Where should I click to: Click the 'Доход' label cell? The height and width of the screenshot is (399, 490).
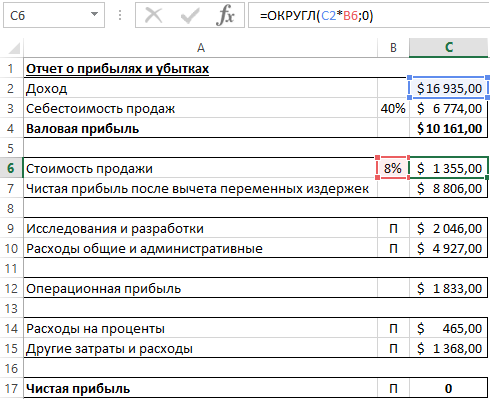pyautogui.click(x=200, y=88)
